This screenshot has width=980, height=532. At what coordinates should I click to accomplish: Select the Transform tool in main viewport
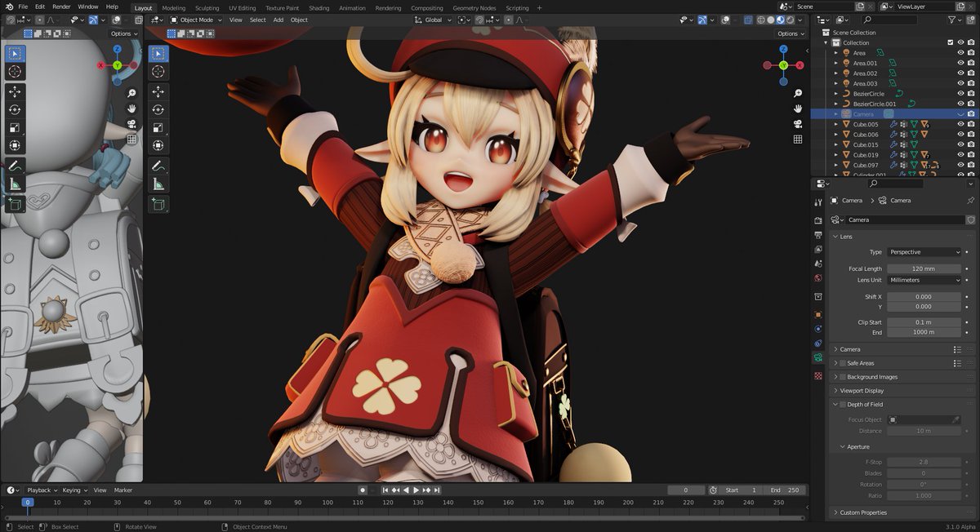click(x=158, y=145)
